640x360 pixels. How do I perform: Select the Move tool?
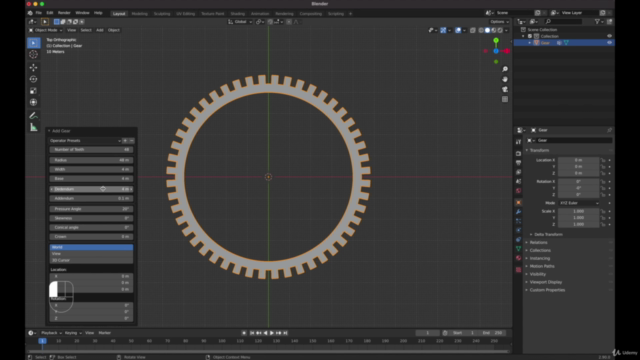pyautogui.click(x=33, y=67)
